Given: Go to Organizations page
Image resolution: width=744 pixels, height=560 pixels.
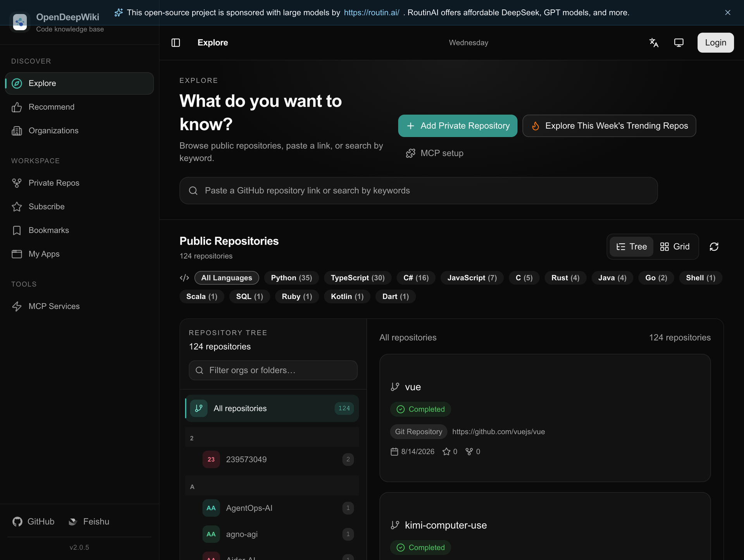Looking at the screenshot, I should click(79, 131).
